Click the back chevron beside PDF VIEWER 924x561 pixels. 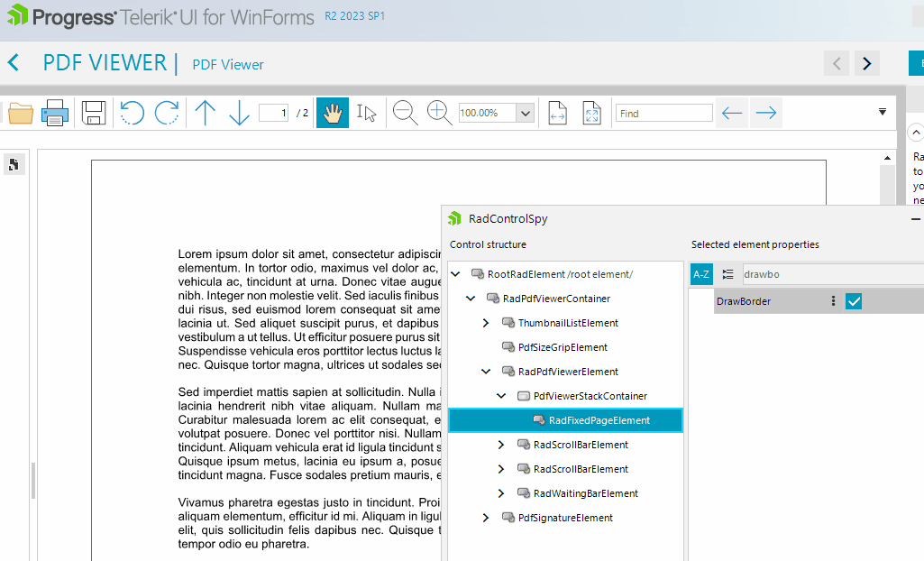click(x=14, y=63)
